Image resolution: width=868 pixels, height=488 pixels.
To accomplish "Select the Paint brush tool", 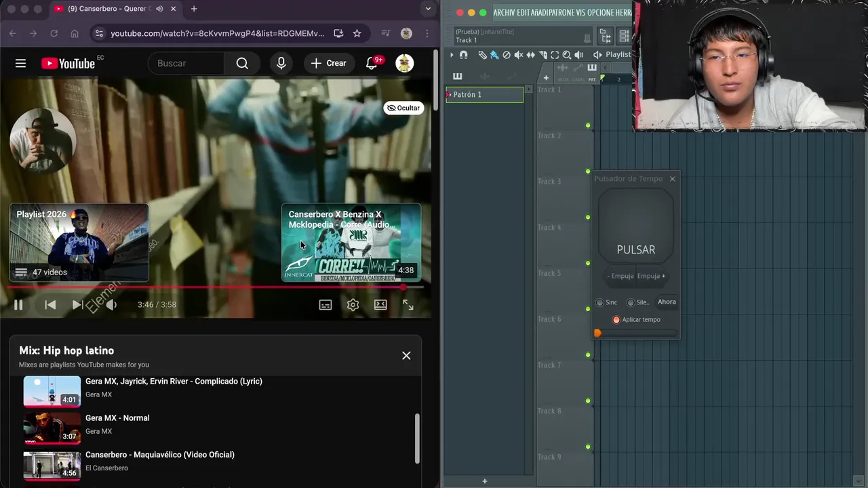I will [x=494, y=55].
